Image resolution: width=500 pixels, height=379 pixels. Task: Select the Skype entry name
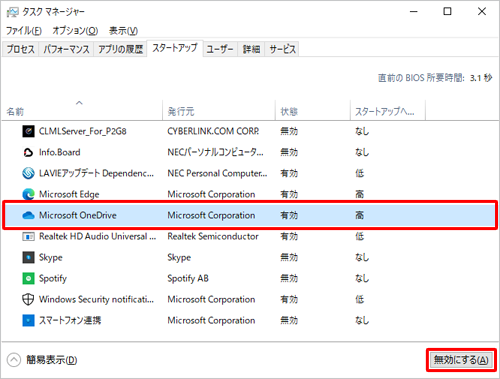pyautogui.click(x=51, y=257)
